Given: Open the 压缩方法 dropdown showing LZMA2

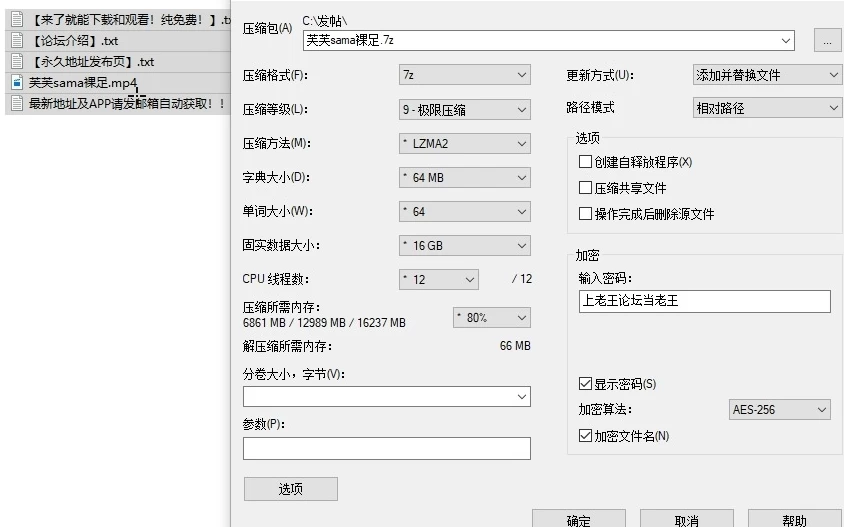Looking at the screenshot, I should pyautogui.click(x=465, y=144).
